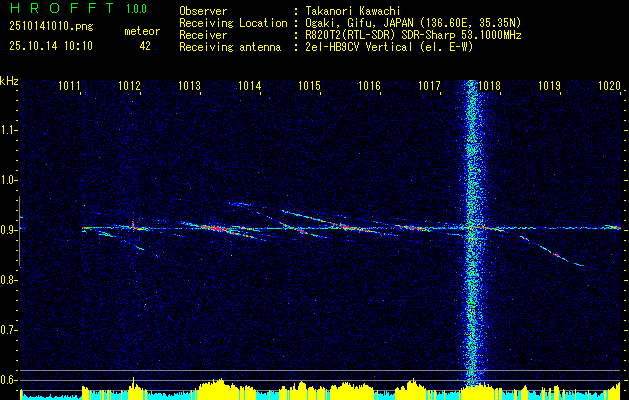
Task: Click the 1013 time axis marker
Action: click(x=189, y=85)
